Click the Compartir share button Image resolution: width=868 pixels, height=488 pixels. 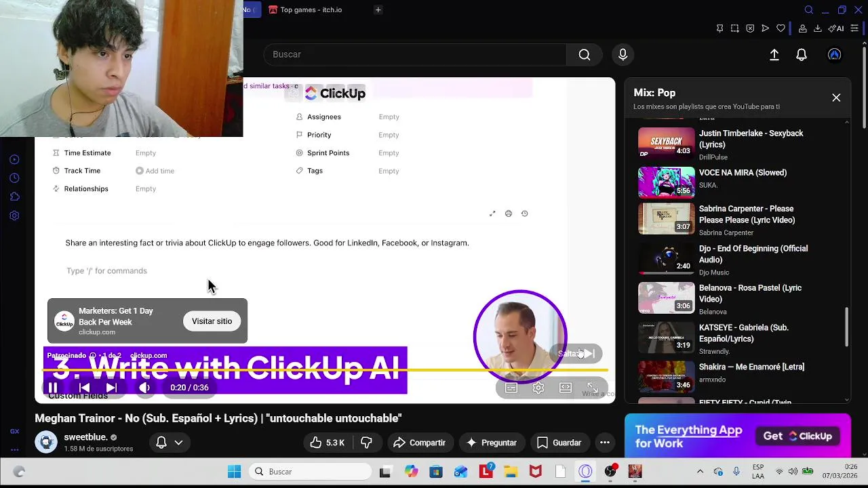pyautogui.click(x=420, y=443)
